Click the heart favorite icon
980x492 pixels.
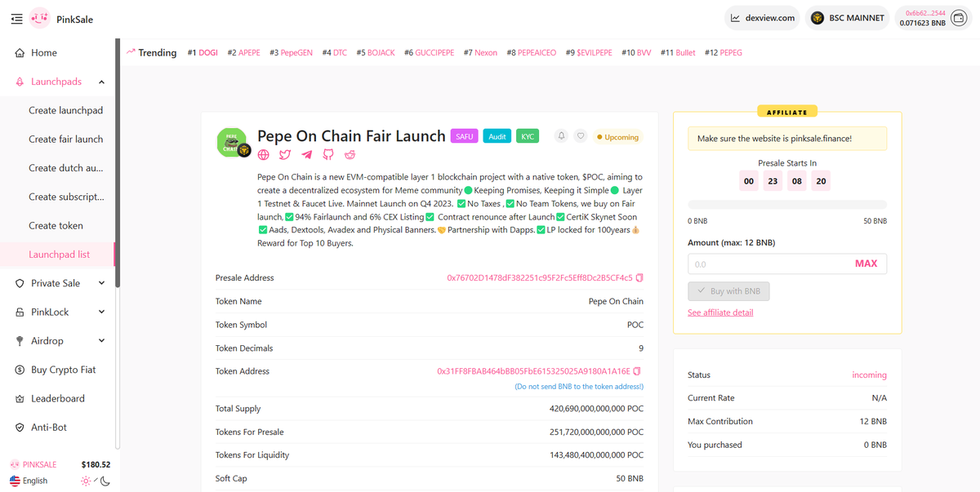pos(580,136)
